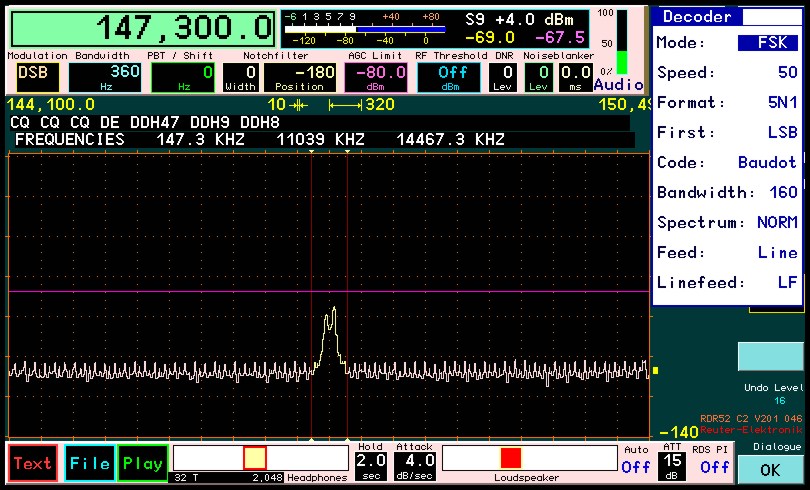Toggle Decoder First LSB setting
810x490 pixels.
point(782,132)
